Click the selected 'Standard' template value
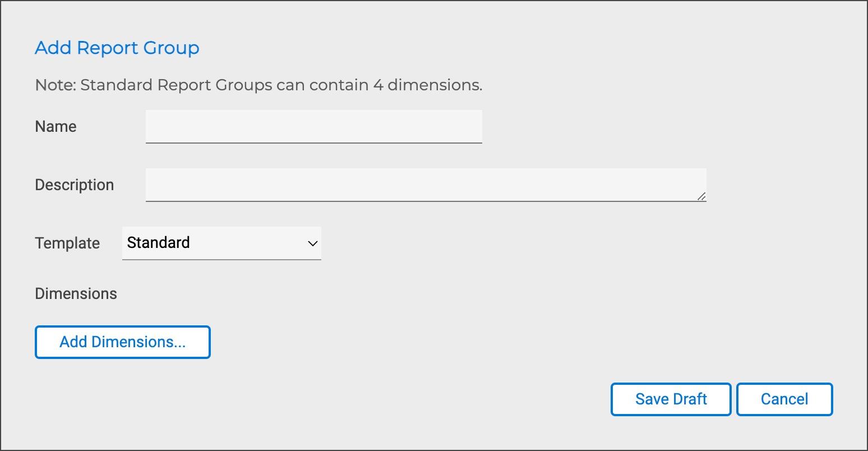Viewport: 868px width, 451px height. click(x=159, y=243)
